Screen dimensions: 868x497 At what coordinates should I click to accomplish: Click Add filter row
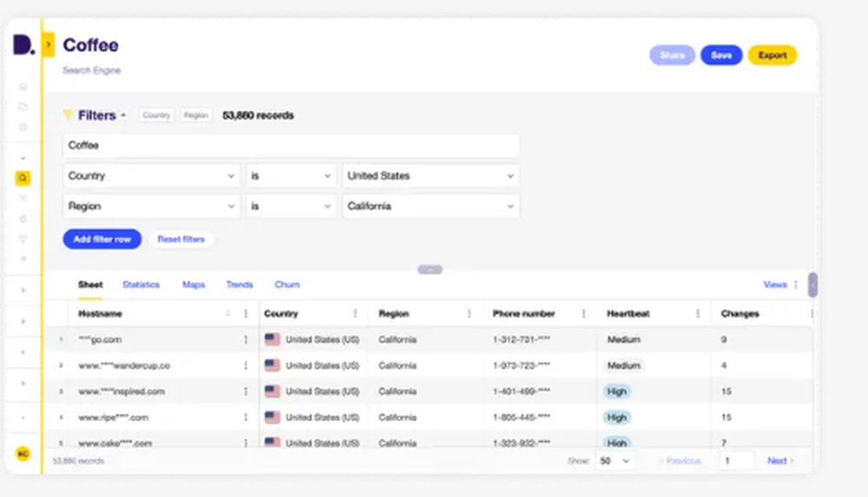point(102,239)
